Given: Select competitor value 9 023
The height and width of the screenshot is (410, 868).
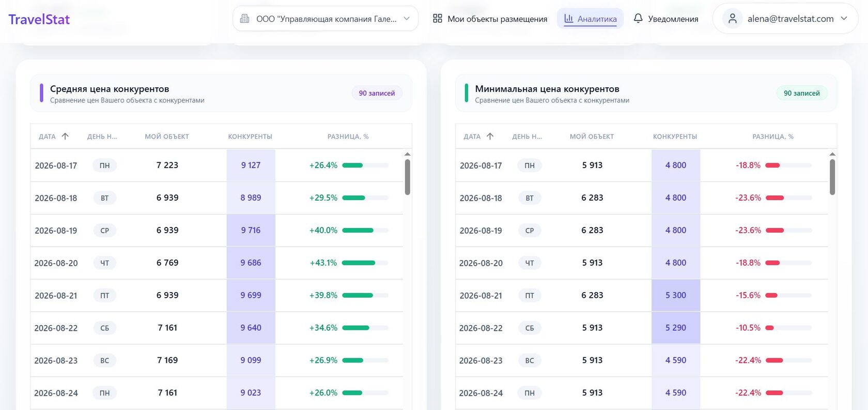Looking at the screenshot, I should (x=251, y=393).
